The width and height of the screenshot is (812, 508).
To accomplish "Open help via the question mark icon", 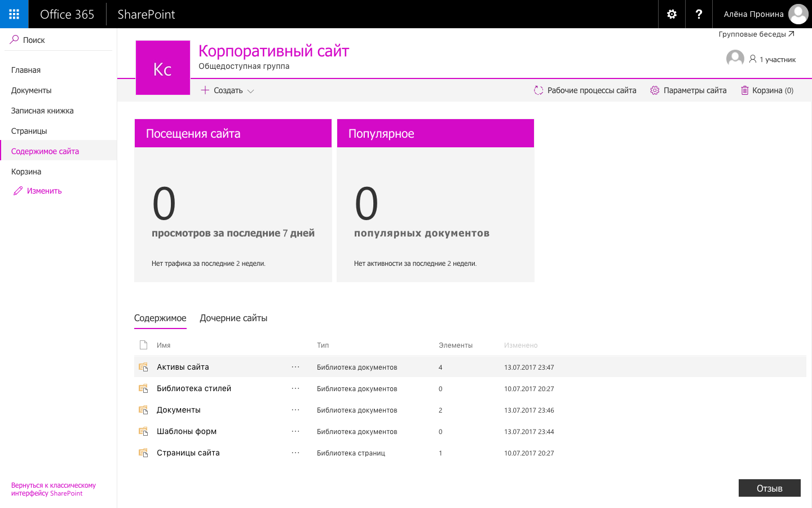I will coord(699,14).
